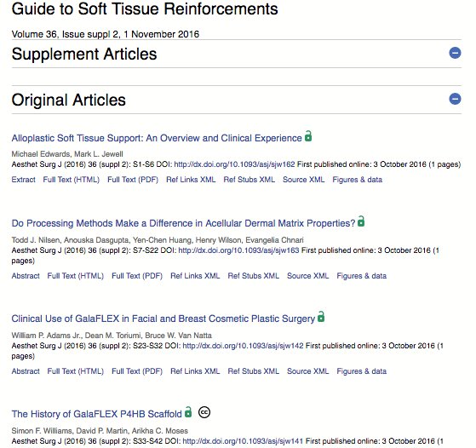Open Clinical Use of GalaFLEX article title

click(163, 319)
